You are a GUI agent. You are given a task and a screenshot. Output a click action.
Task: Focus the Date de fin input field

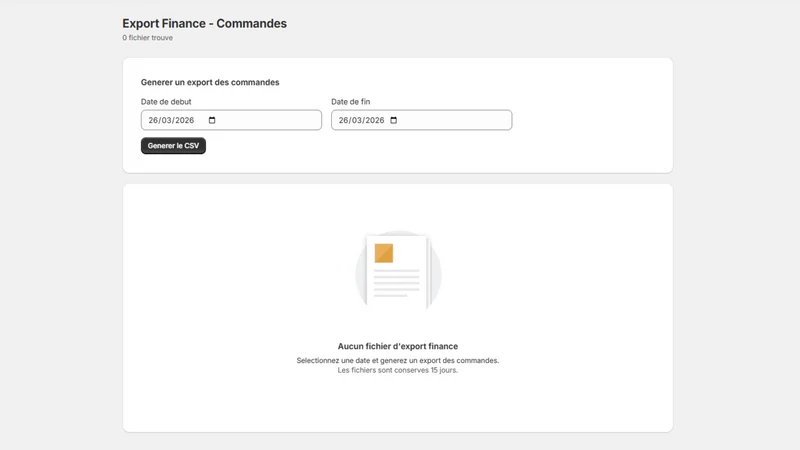coord(421,120)
